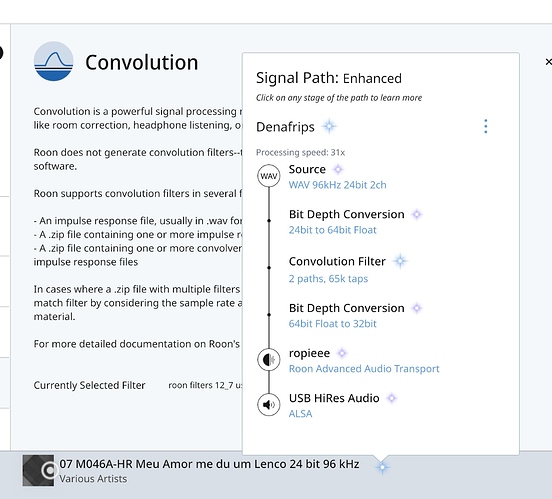Select the 2 paths, 65k taps stage
This screenshot has width=552, height=499.
tap(328, 279)
